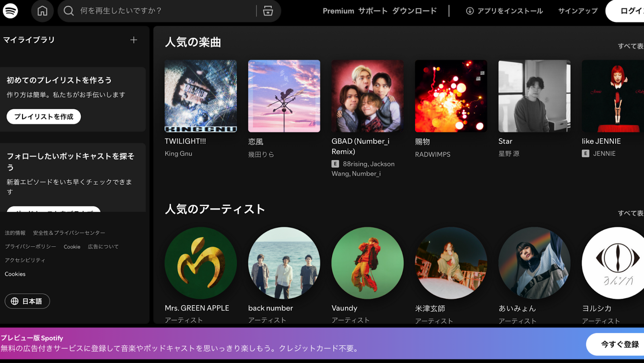Open プライバシーポリシー link
The height and width of the screenshot is (363, 644).
pyautogui.click(x=31, y=247)
